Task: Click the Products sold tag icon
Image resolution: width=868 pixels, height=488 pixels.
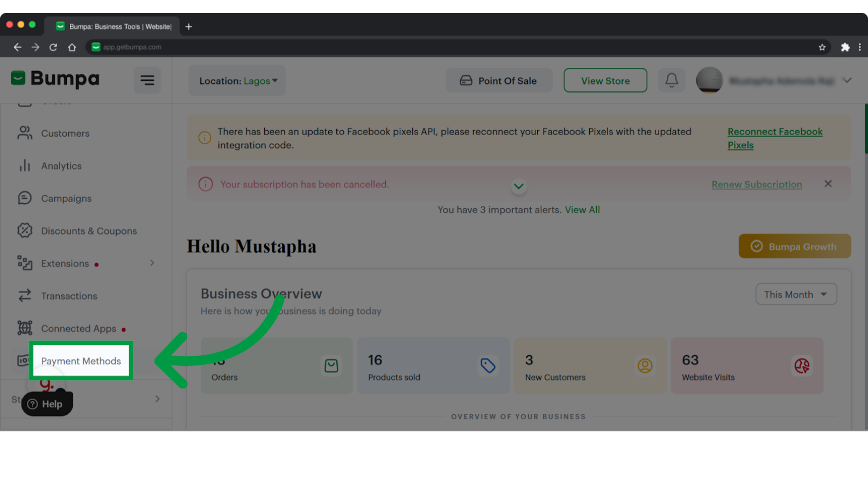Action: 488,366
